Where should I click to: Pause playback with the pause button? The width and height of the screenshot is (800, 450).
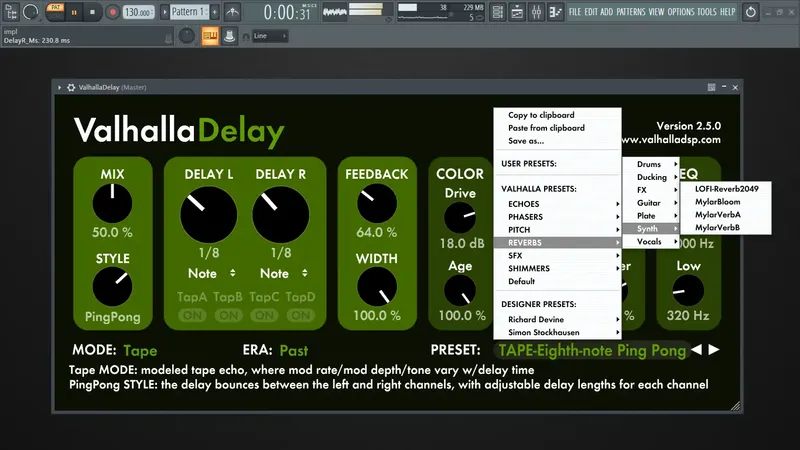coord(74,12)
